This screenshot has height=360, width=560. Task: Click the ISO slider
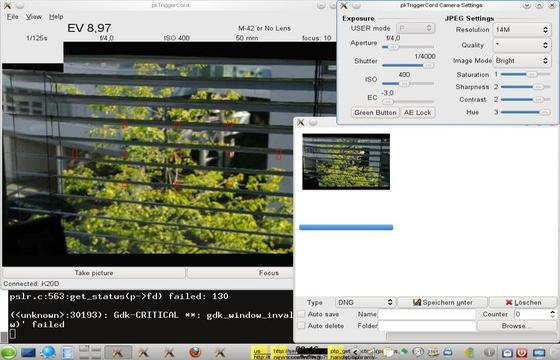pyautogui.click(x=408, y=84)
